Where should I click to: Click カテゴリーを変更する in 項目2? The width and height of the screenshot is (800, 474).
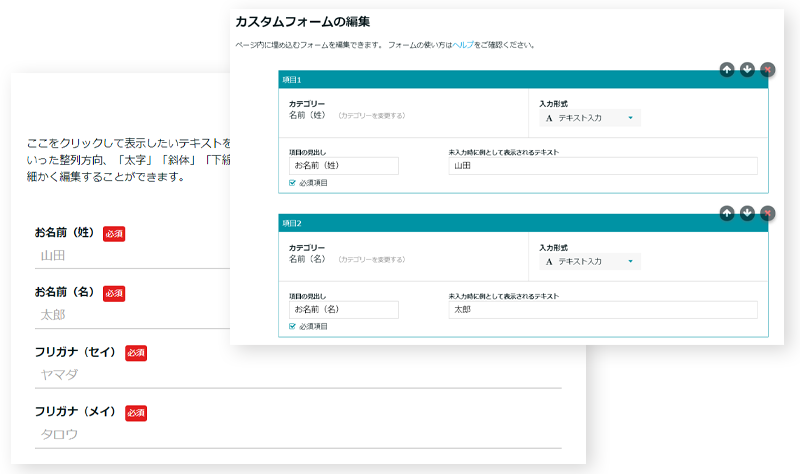[x=371, y=260]
